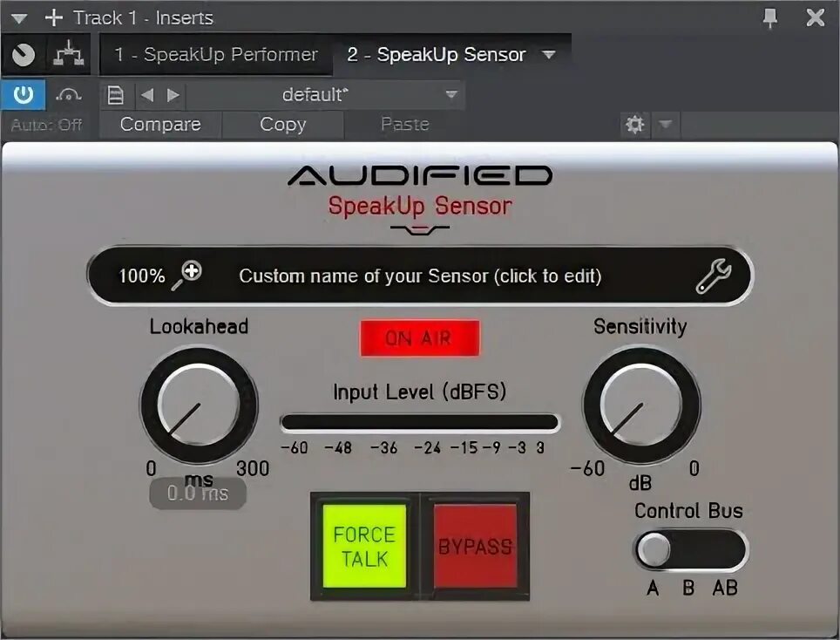Switch to the 1 - SpeakUp Performer tab
Image resolution: width=840 pixels, height=640 pixels.
(x=216, y=54)
